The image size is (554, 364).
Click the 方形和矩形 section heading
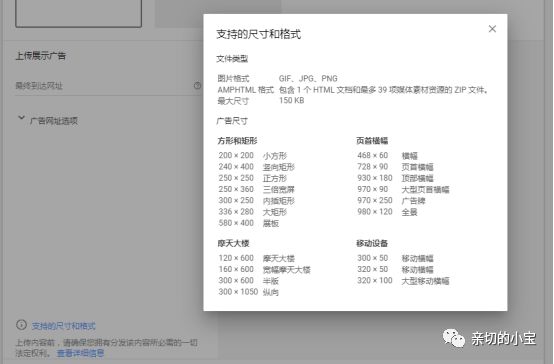237,141
